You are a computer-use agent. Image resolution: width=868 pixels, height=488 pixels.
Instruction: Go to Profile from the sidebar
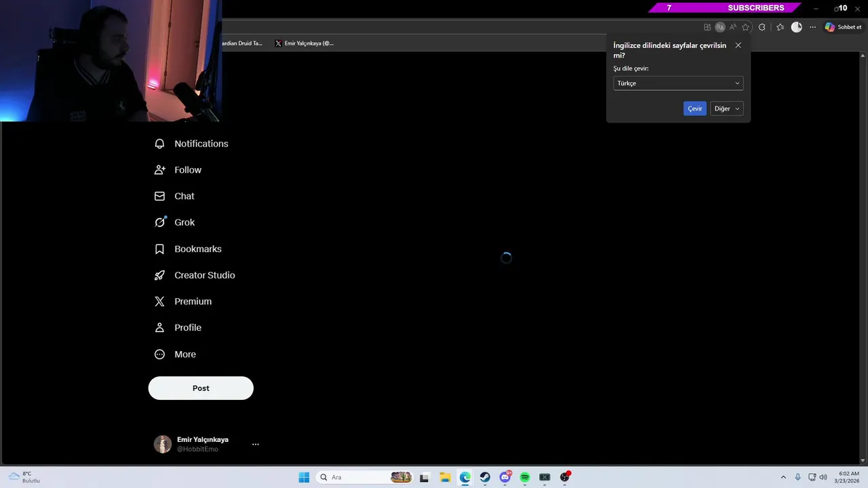[178, 327]
